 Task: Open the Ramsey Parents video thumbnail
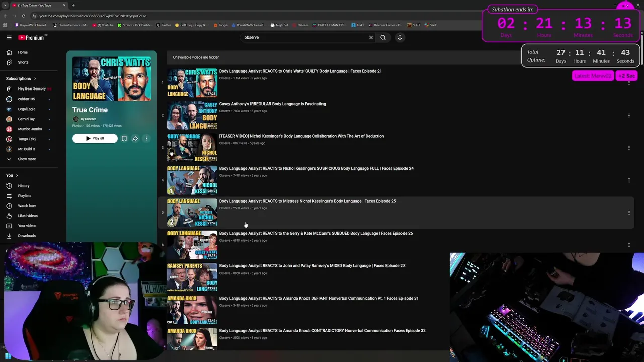coord(192,278)
